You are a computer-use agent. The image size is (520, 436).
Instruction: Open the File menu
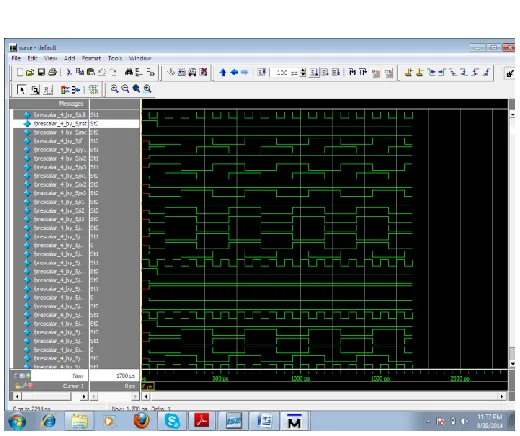(16, 58)
